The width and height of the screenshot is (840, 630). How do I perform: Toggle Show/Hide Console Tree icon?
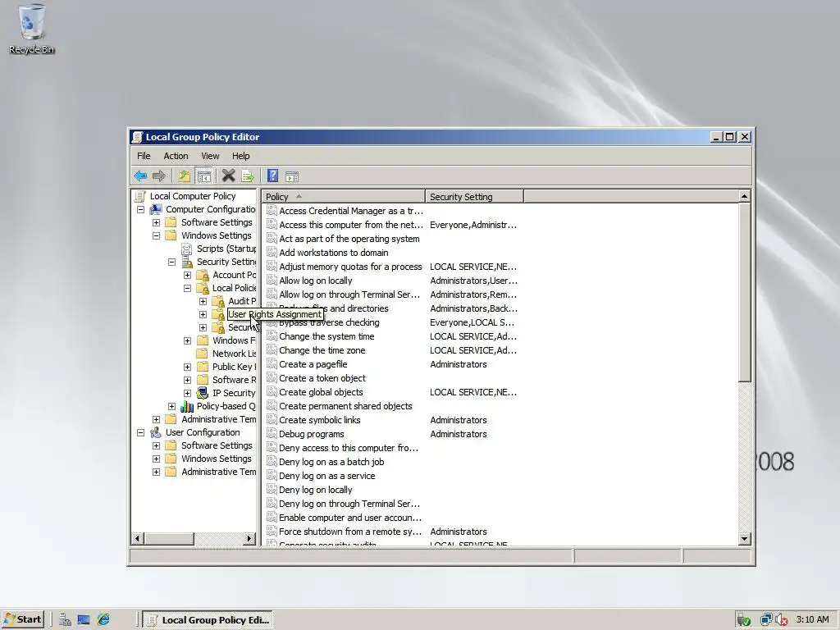pyautogui.click(x=203, y=176)
